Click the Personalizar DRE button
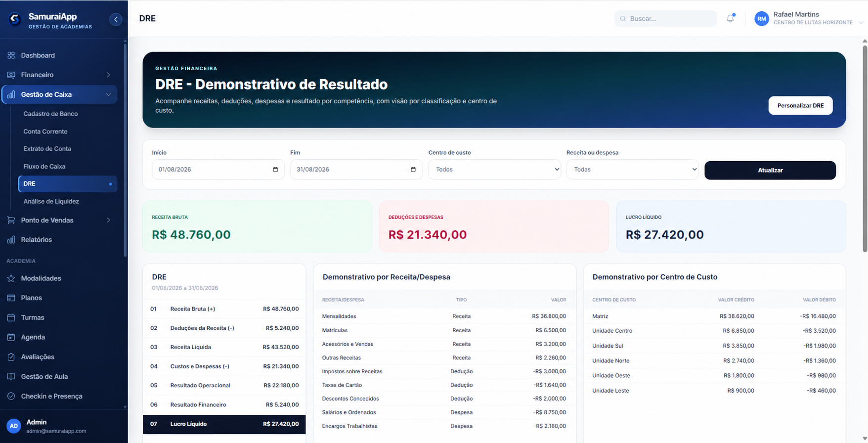Screen dimensions: 868x443 click(x=800, y=105)
